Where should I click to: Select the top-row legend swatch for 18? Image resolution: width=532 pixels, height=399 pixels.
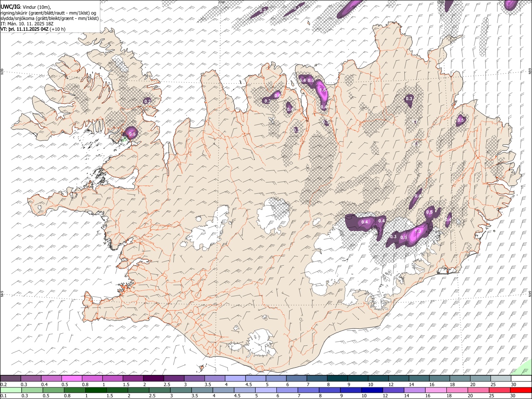pyautogui.click(x=459, y=379)
